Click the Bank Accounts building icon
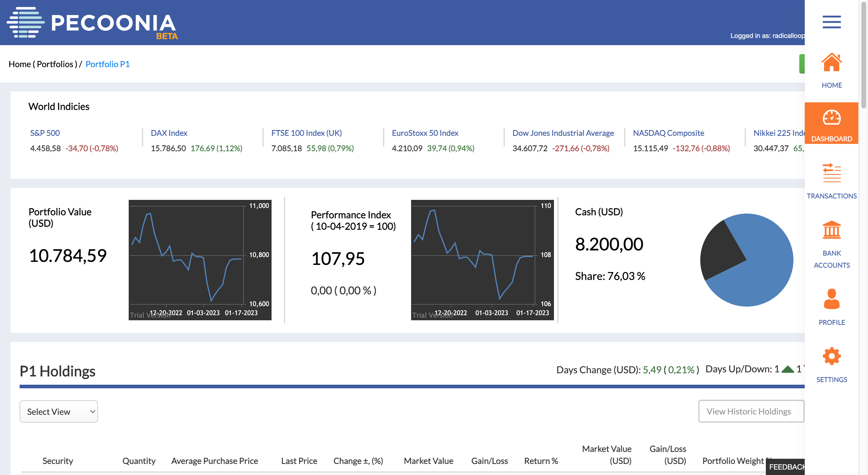 (x=831, y=230)
